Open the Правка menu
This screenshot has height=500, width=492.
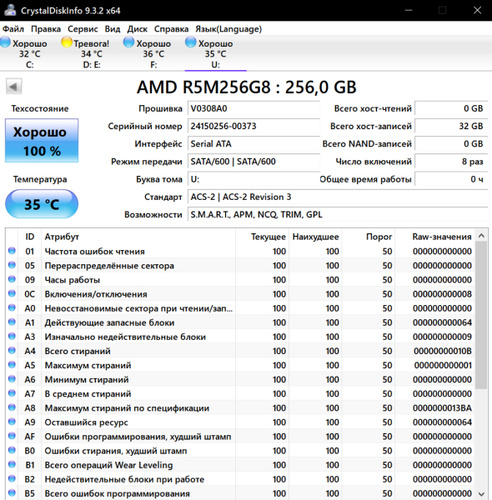(x=46, y=29)
